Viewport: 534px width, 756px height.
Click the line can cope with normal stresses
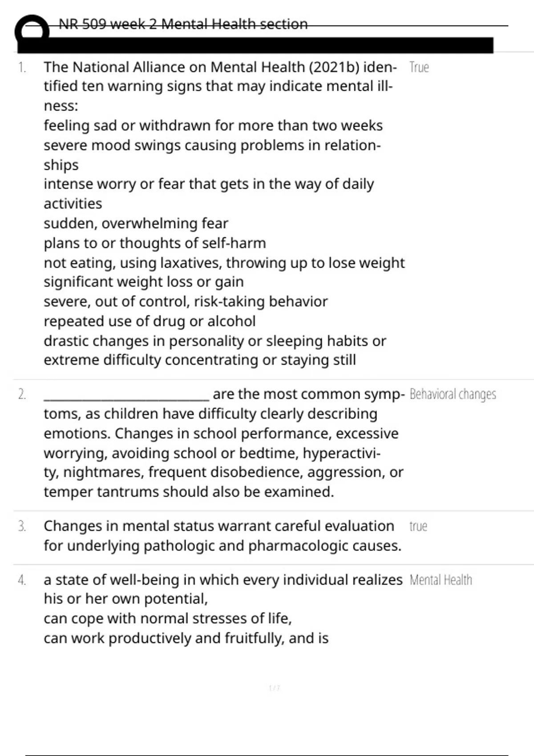(168, 619)
